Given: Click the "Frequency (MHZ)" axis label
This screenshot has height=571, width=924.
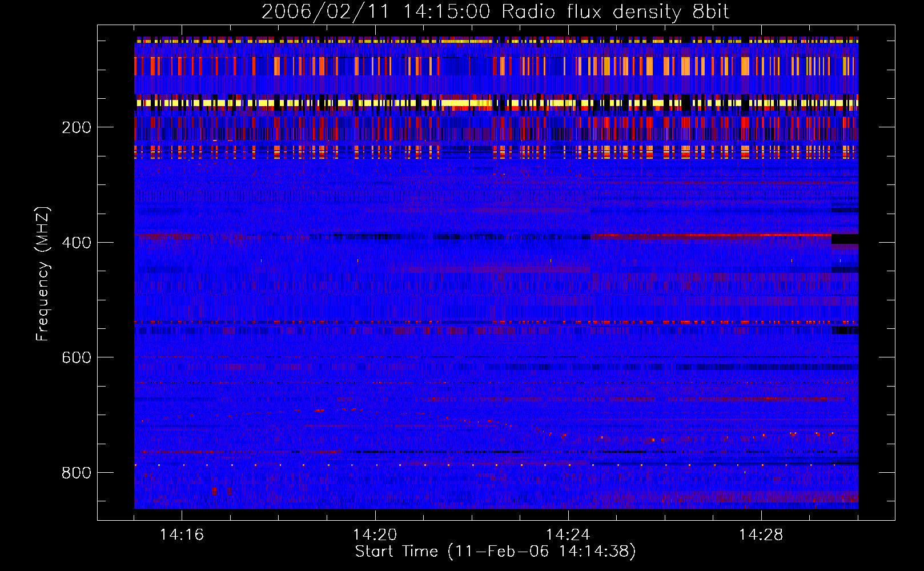Looking at the screenshot, I should click(x=43, y=274).
